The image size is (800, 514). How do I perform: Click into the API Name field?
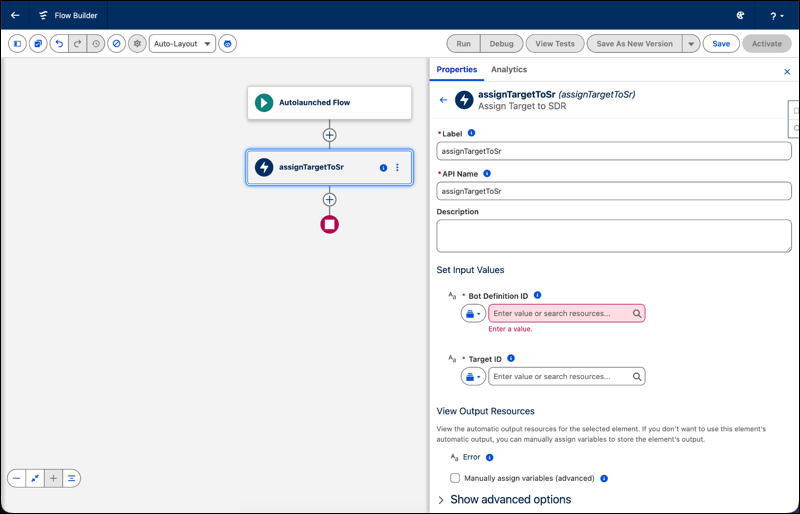pos(614,191)
